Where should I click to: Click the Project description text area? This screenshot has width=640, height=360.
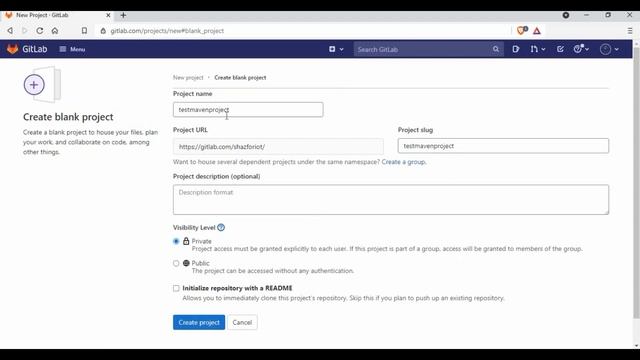coord(391,200)
